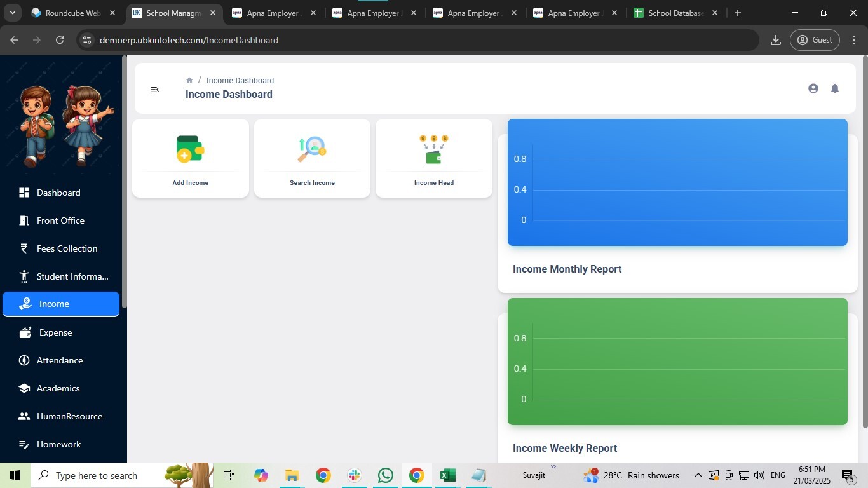Click the Income Dashboard breadcrumb link
868x488 pixels.
(240, 81)
